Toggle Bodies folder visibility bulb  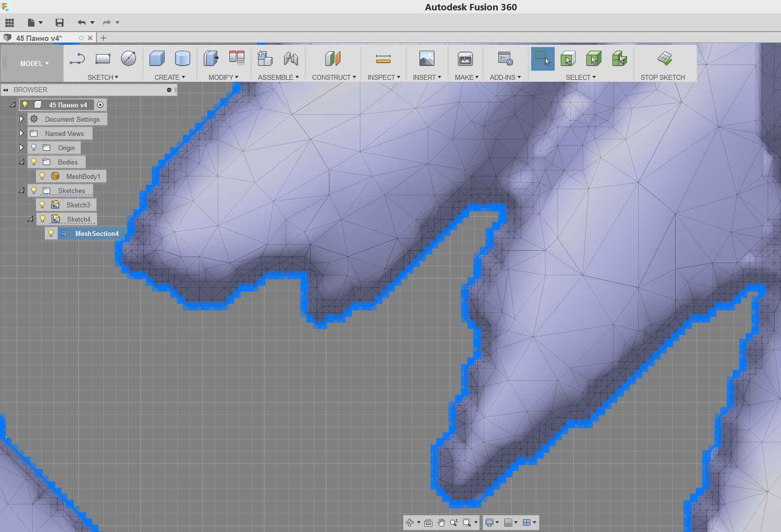(x=34, y=162)
